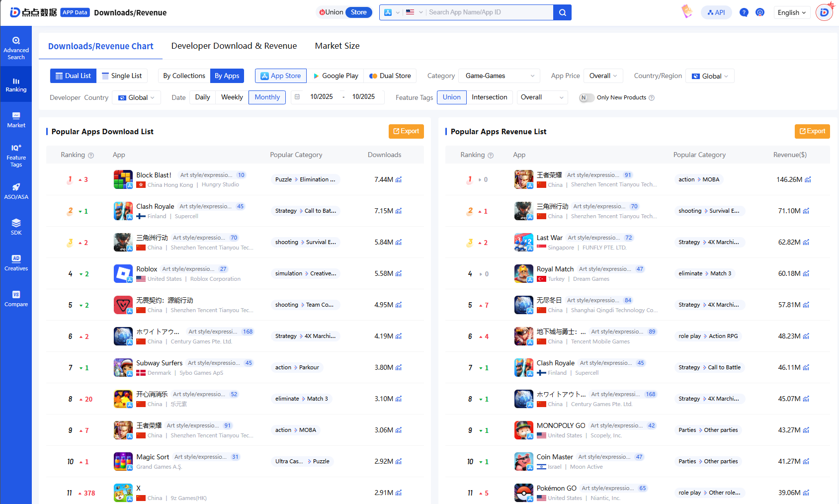The height and width of the screenshot is (504, 839).
Task: Set date granularity to Daily
Action: click(202, 97)
